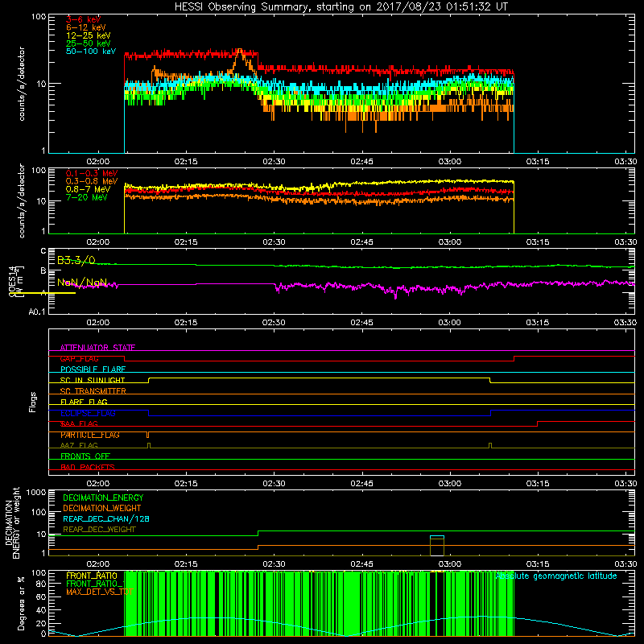Click the REAR_DEC_CHAN/128 legend label

tap(106, 519)
